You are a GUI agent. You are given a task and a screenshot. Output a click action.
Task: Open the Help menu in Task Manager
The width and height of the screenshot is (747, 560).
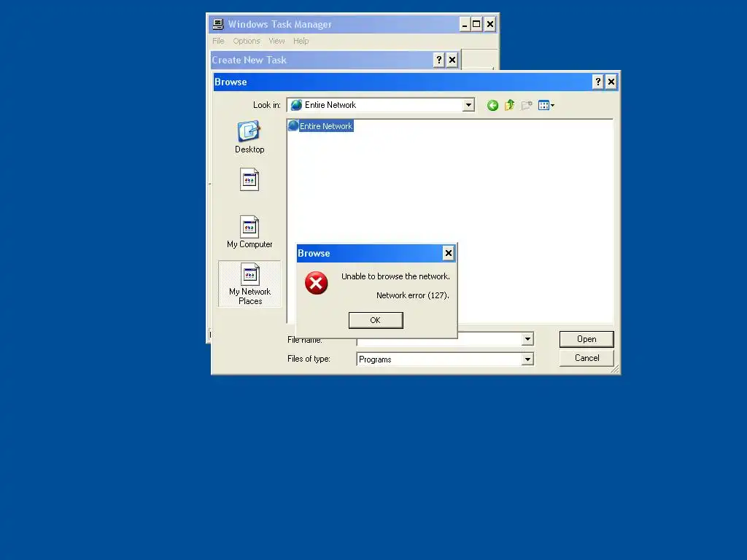[301, 41]
